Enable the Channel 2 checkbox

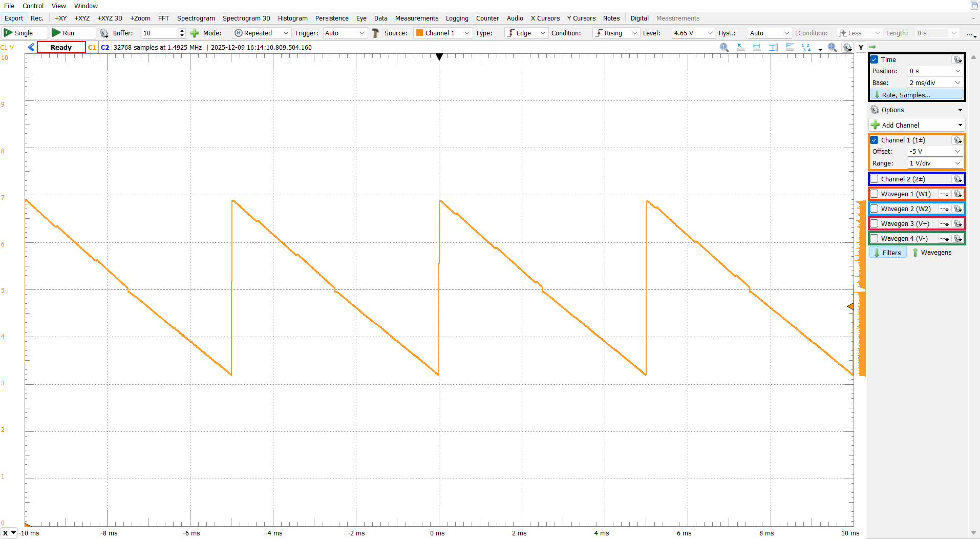point(875,179)
